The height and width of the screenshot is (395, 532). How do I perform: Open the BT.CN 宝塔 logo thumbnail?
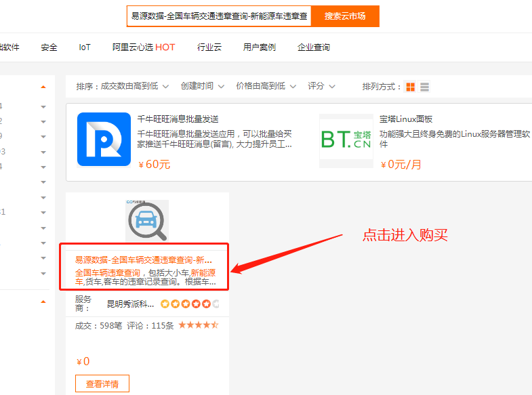(346, 140)
